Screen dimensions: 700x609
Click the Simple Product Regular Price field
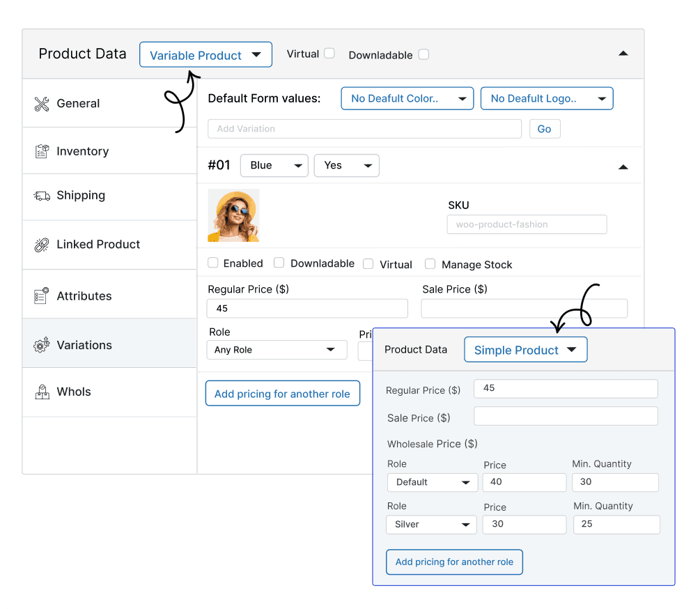pyautogui.click(x=566, y=389)
